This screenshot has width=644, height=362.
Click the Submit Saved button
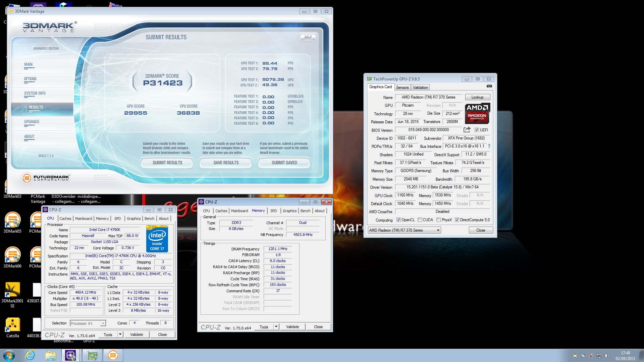tap(284, 163)
